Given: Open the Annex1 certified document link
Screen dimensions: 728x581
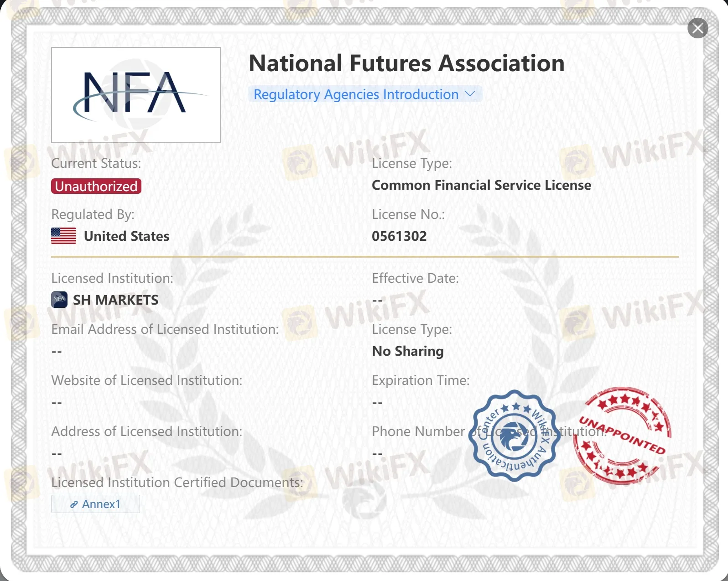Looking at the screenshot, I should tap(95, 504).
